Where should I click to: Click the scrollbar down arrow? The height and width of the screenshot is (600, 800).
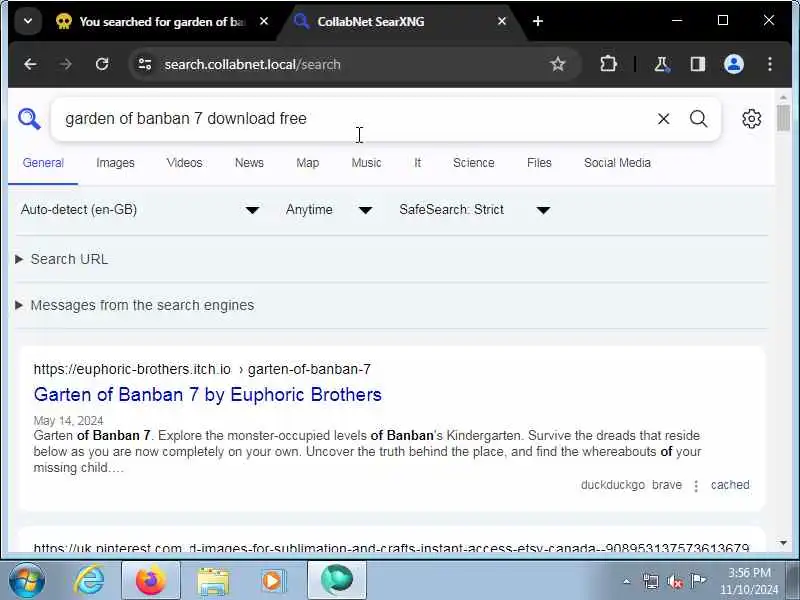tap(783, 543)
